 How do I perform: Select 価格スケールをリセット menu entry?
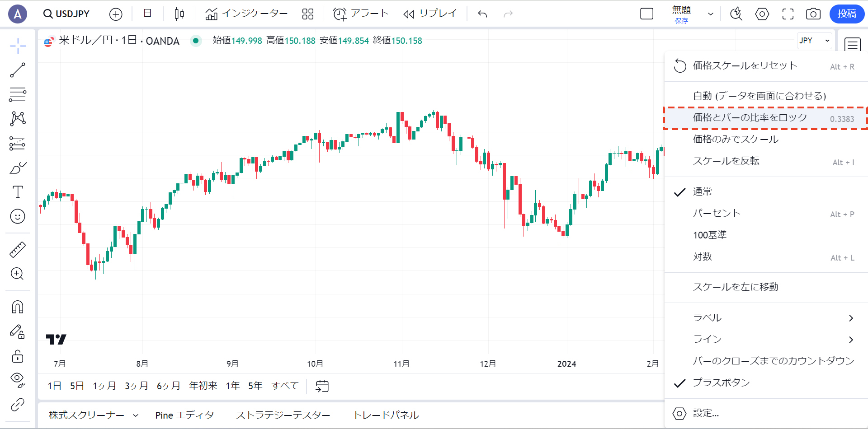[766, 66]
